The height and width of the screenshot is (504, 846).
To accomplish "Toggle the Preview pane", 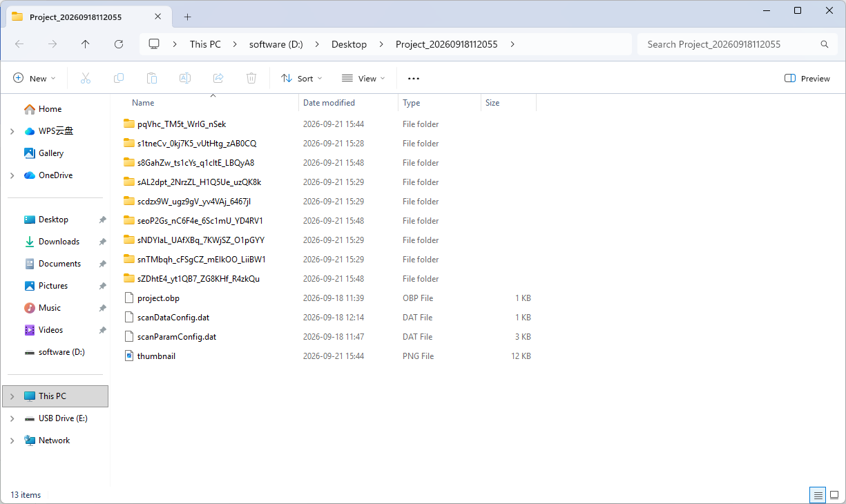I will click(807, 79).
